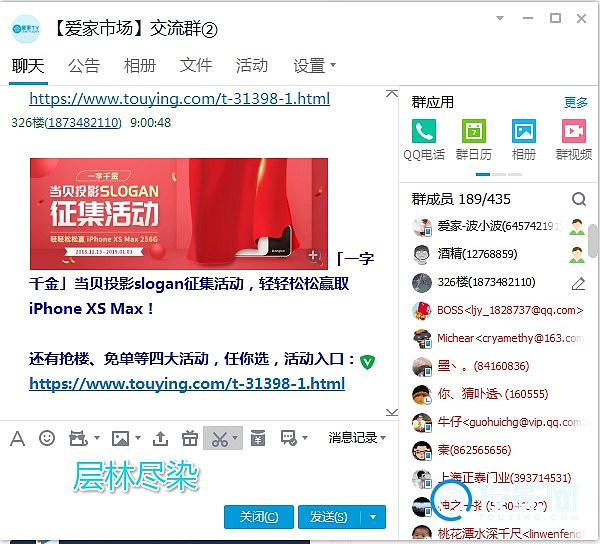This screenshot has height=544, width=600.
Task: Click the upload file icon
Action: pos(160,438)
